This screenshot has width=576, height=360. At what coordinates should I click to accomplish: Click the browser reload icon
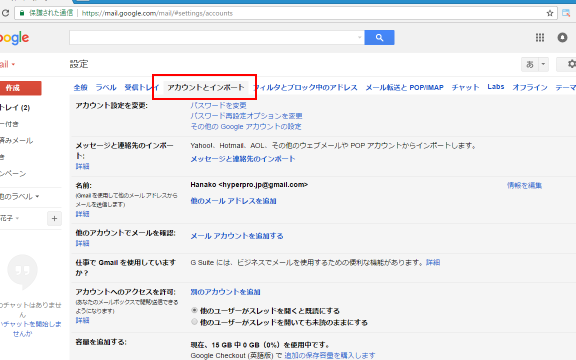pyautogui.click(x=5, y=13)
